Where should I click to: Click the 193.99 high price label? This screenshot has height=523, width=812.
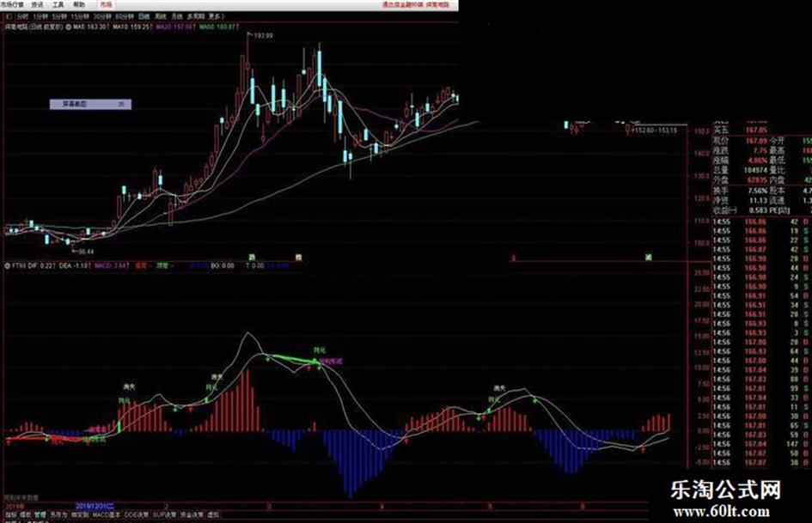point(263,36)
